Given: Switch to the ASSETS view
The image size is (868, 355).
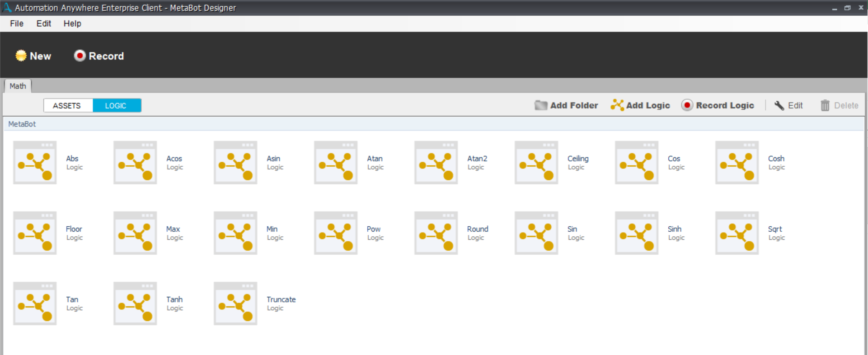Looking at the screenshot, I should coord(68,105).
